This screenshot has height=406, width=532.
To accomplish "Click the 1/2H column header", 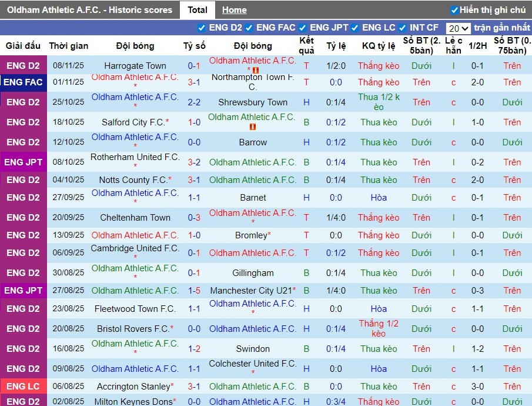I will (x=477, y=46).
